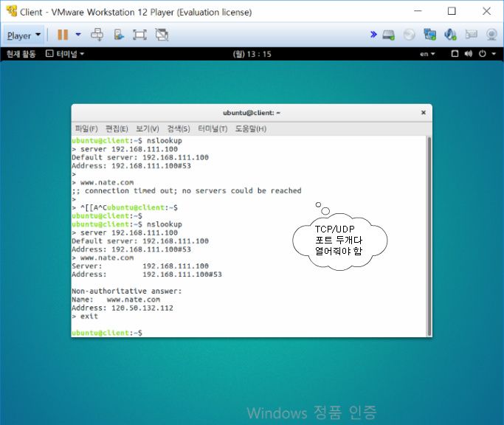Click the 'Non-authoritative answer:' line
The image size is (504, 425).
pyautogui.click(x=127, y=291)
